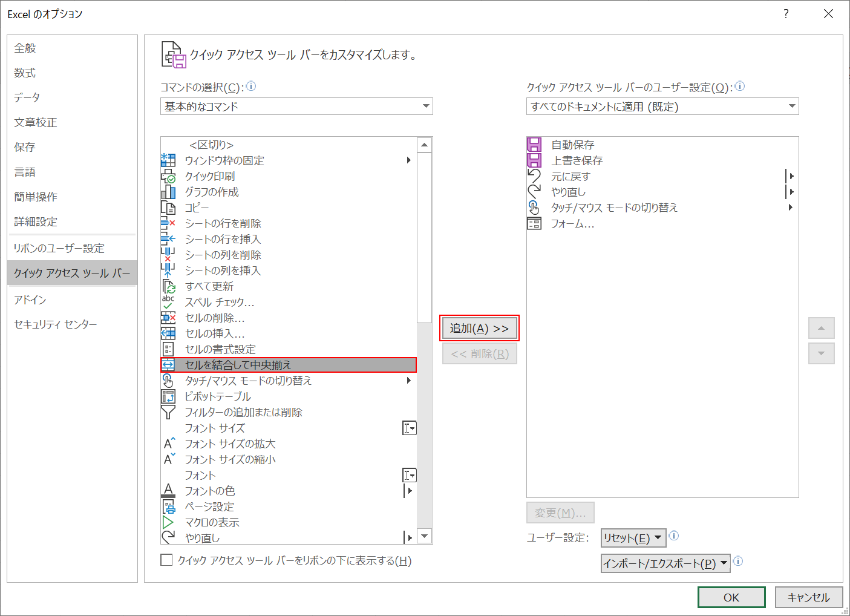Switch to the リボンのユーザー設定 section

(x=59, y=247)
